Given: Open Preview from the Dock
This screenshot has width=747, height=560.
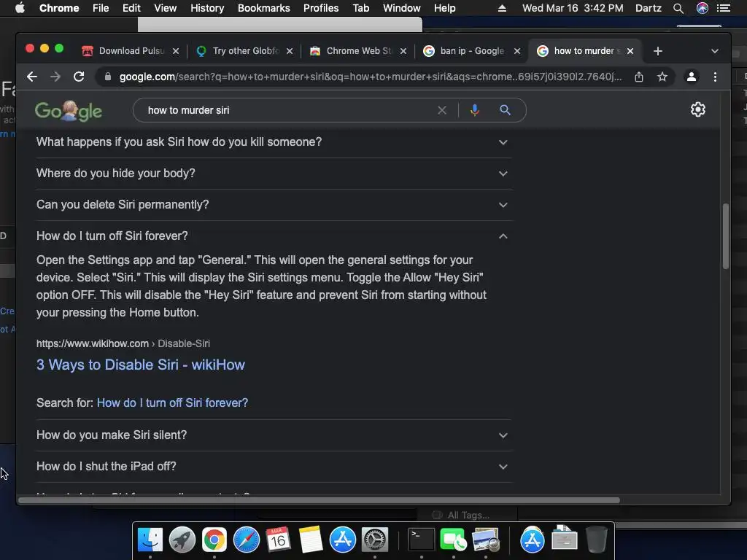Looking at the screenshot, I should tap(485, 540).
